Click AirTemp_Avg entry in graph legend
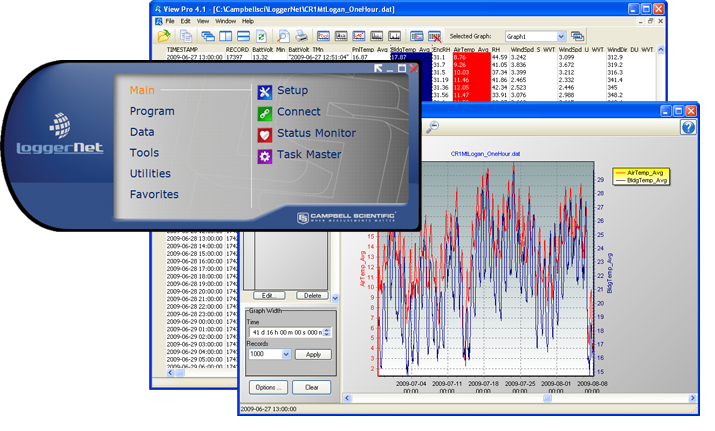Screen dimensions: 715x431 click(x=641, y=173)
